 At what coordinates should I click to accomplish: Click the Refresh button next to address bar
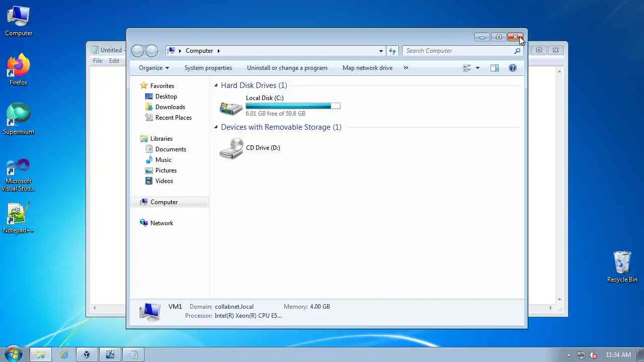point(392,51)
